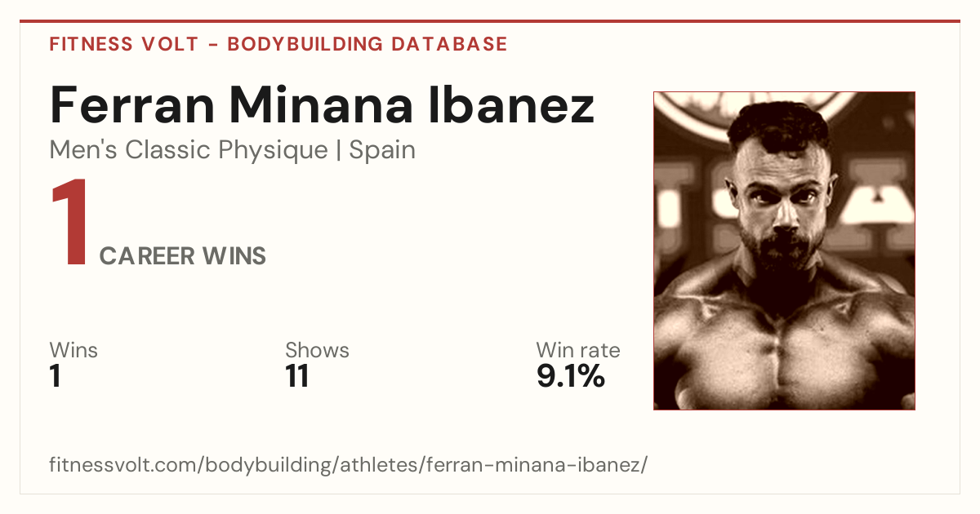Click the athlete portrait photo
This screenshot has width=980, height=514.
784,250
